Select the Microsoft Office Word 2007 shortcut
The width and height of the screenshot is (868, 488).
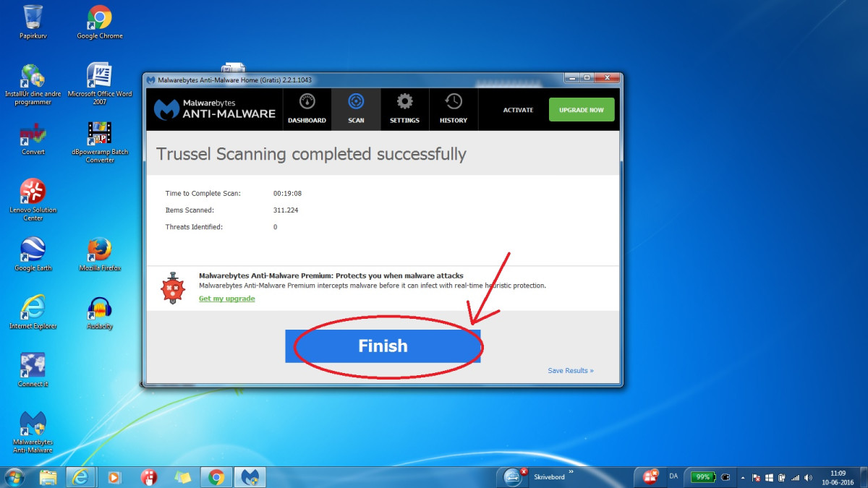click(100, 84)
